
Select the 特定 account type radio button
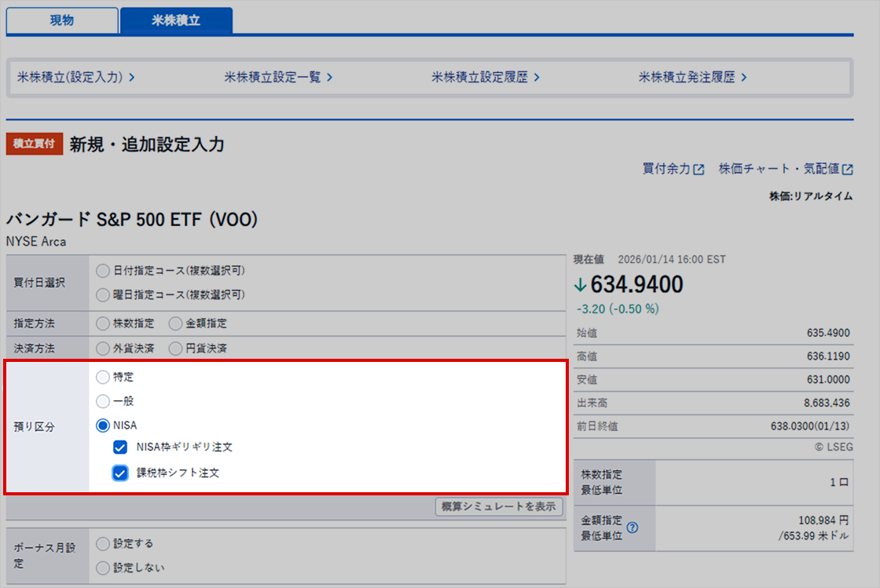tap(102, 377)
